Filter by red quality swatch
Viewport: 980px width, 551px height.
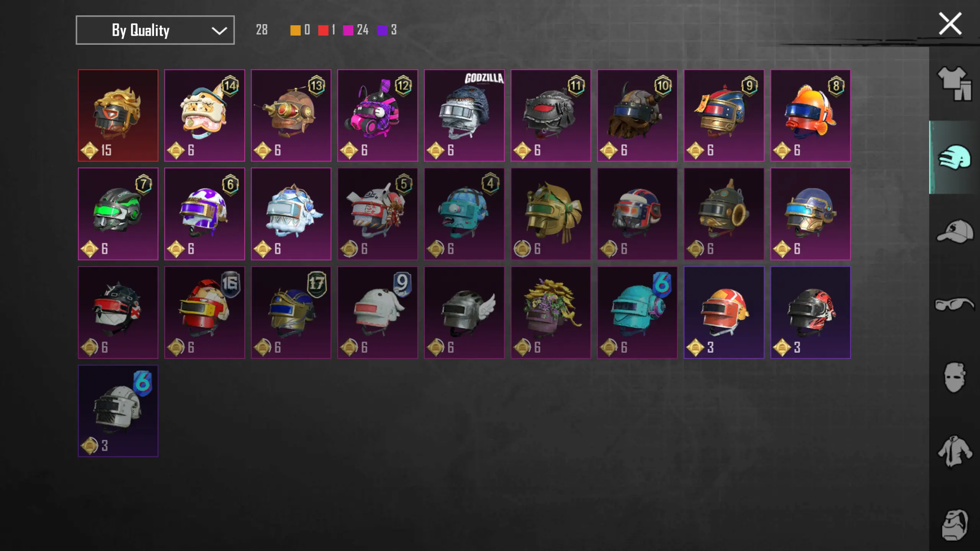(x=323, y=30)
